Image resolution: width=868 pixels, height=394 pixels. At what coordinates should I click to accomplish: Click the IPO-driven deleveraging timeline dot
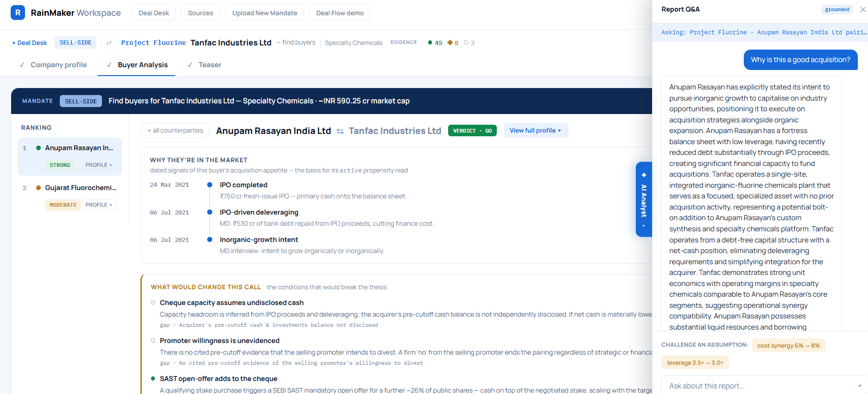click(x=209, y=212)
